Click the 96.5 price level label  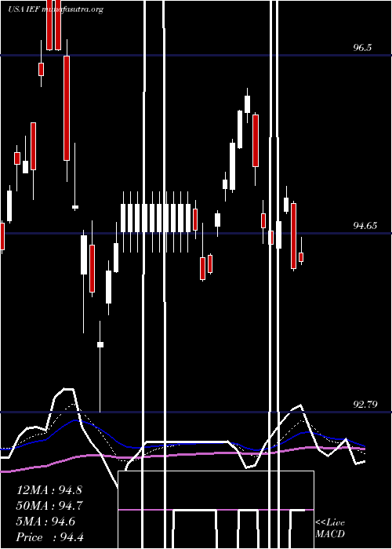(x=362, y=48)
